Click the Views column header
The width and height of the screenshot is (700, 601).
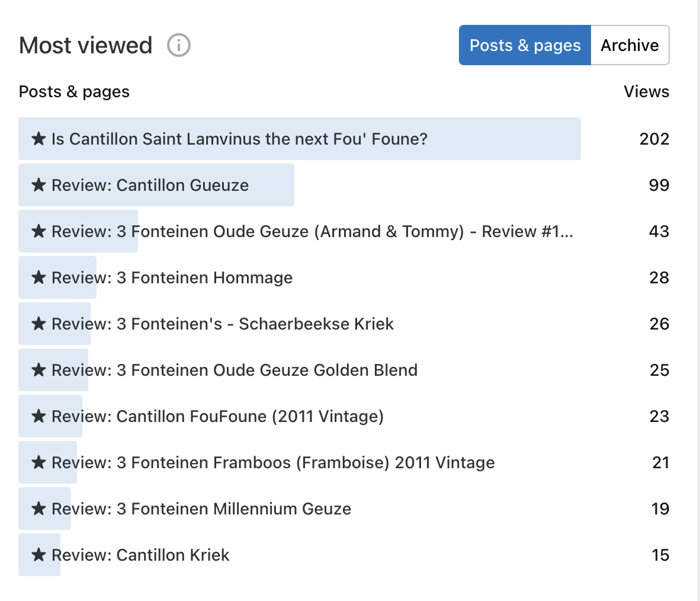pyautogui.click(x=646, y=92)
